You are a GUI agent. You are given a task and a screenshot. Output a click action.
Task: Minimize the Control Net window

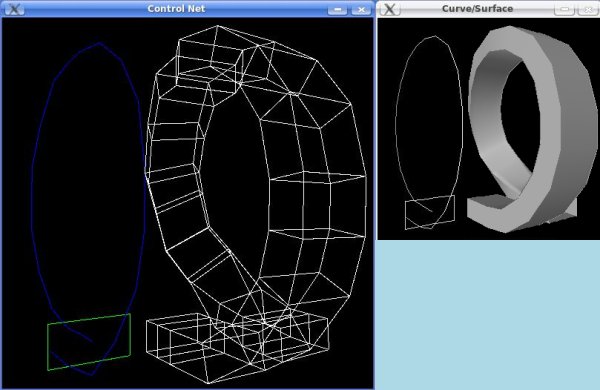click(x=337, y=10)
